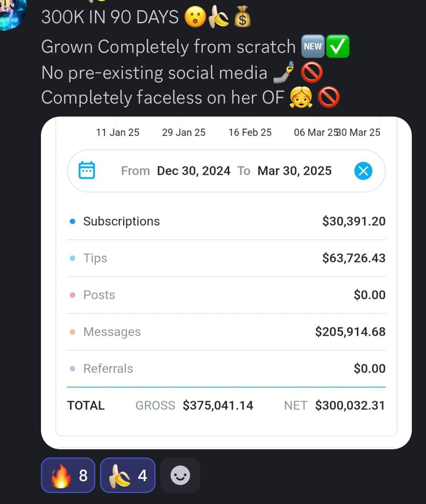Toggle the banana emoji reaction

(128, 475)
